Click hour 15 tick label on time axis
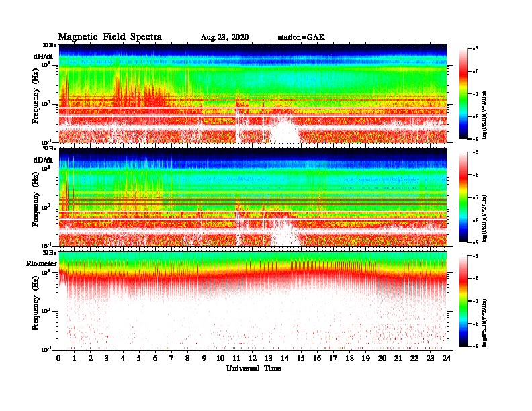Screen dimensions: 532x411 [301, 358]
